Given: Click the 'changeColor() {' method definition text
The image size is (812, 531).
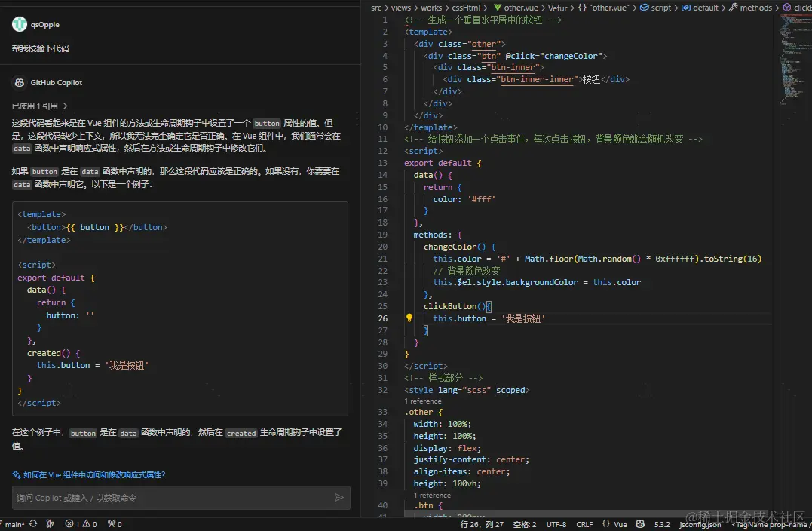Looking at the screenshot, I should click(459, 247).
